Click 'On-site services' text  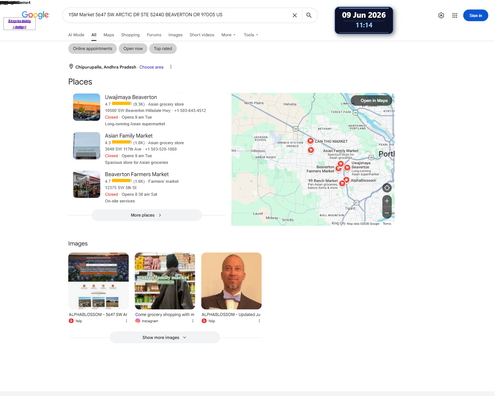[x=120, y=201]
